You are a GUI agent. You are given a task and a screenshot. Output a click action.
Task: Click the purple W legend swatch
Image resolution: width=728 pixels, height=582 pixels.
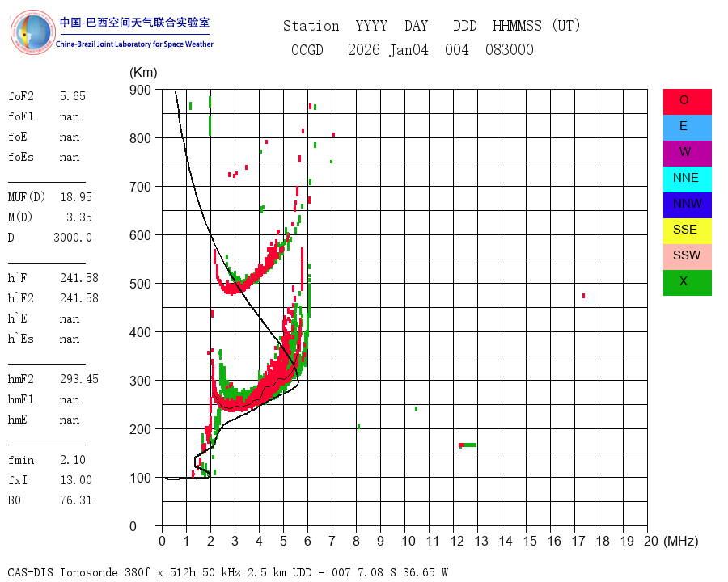[x=687, y=154]
